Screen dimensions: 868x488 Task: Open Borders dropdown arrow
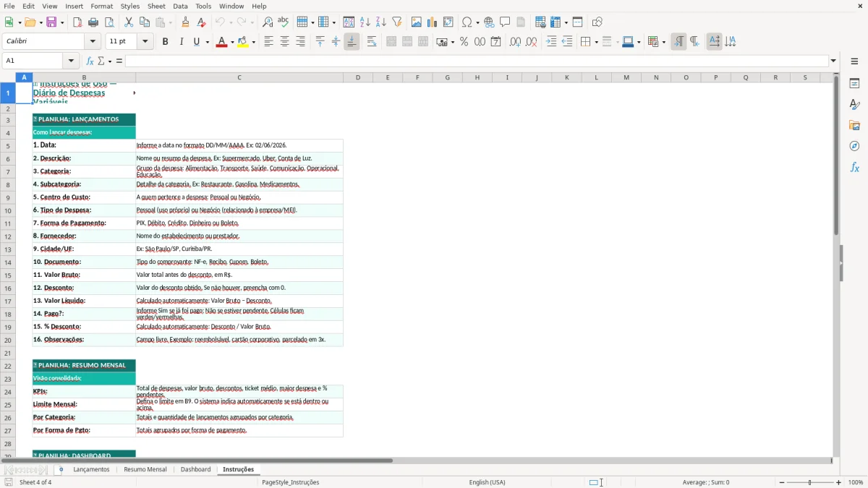tap(596, 42)
